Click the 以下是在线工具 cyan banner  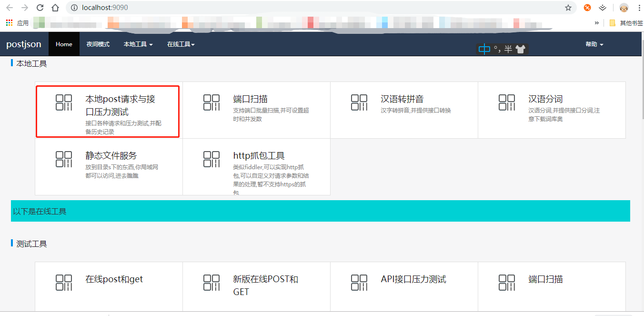pos(321,211)
